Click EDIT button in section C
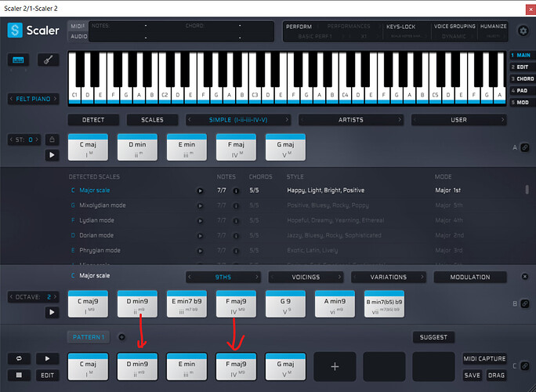The width and height of the screenshot is (536, 392). click(x=47, y=376)
